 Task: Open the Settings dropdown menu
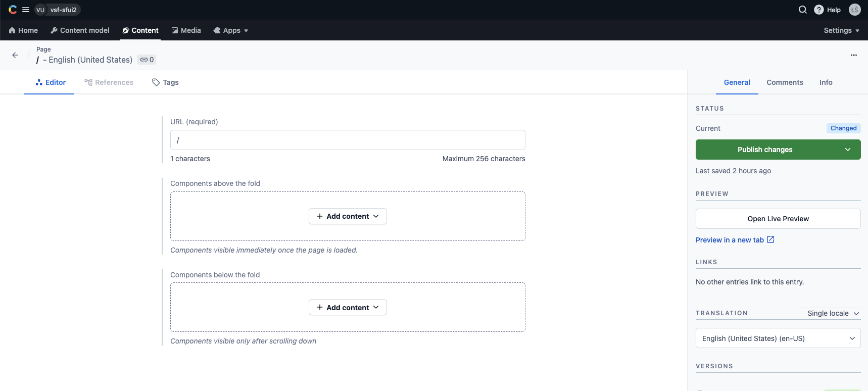[841, 30]
